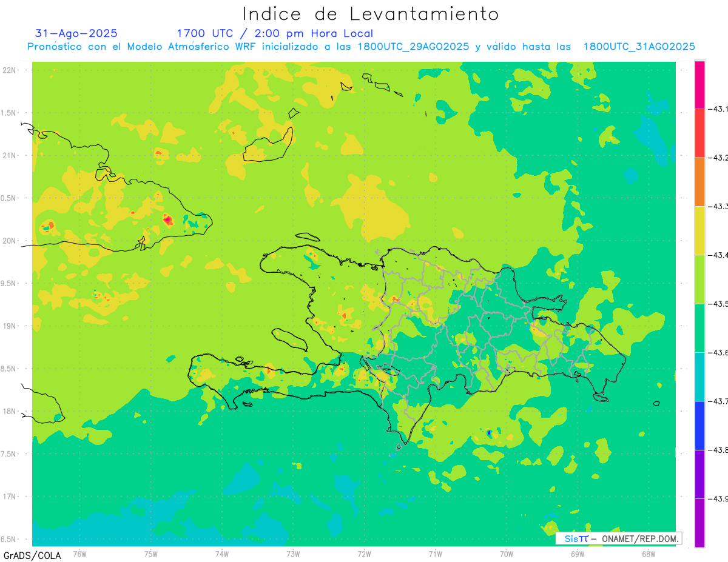Pick the violet legend swatch above -43.9
The image size is (728, 562).
pos(699,474)
